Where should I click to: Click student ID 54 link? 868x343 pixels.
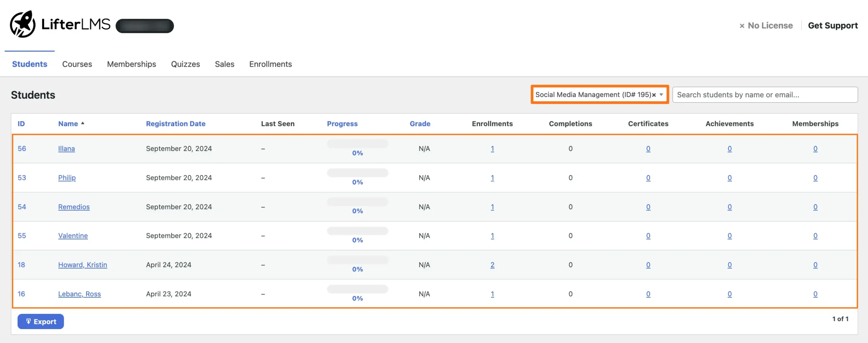(22, 206)
